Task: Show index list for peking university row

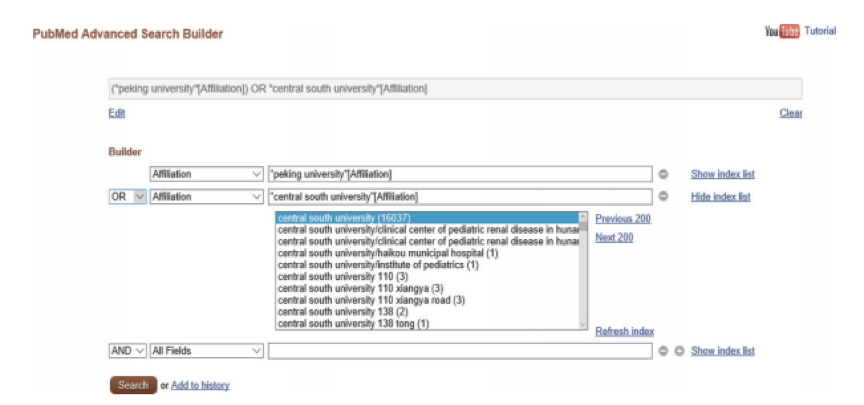Action: click(722, 174)
